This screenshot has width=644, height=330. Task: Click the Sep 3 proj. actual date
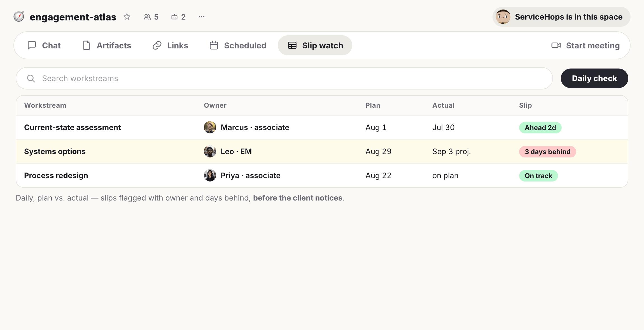[x=451, y=152]
